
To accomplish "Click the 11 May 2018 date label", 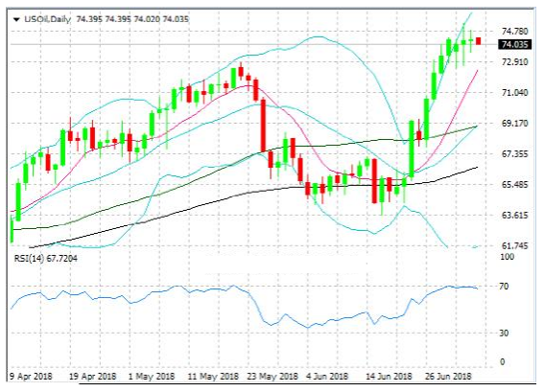I will pos(213,377).
